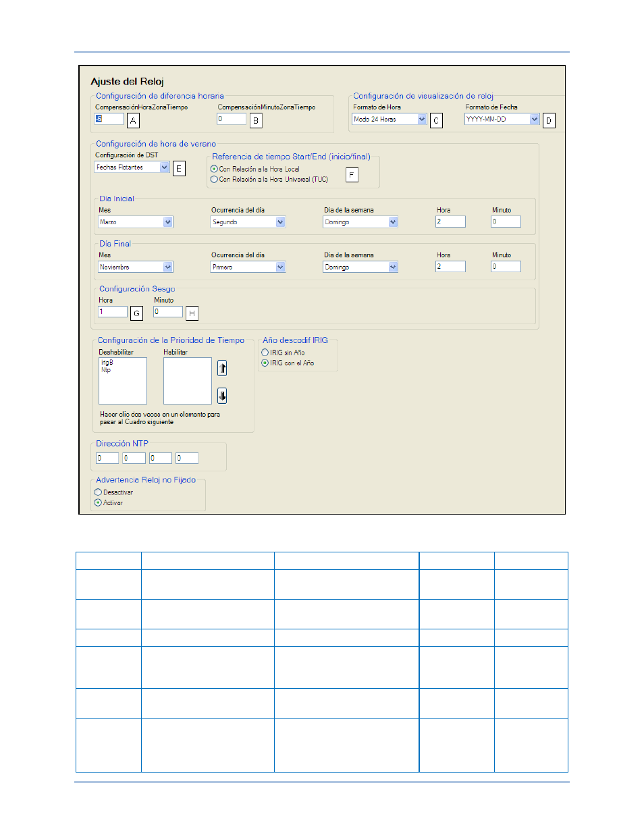Click the Día Inicial Minuto field

pyautogui.click(x=506, y=221)
